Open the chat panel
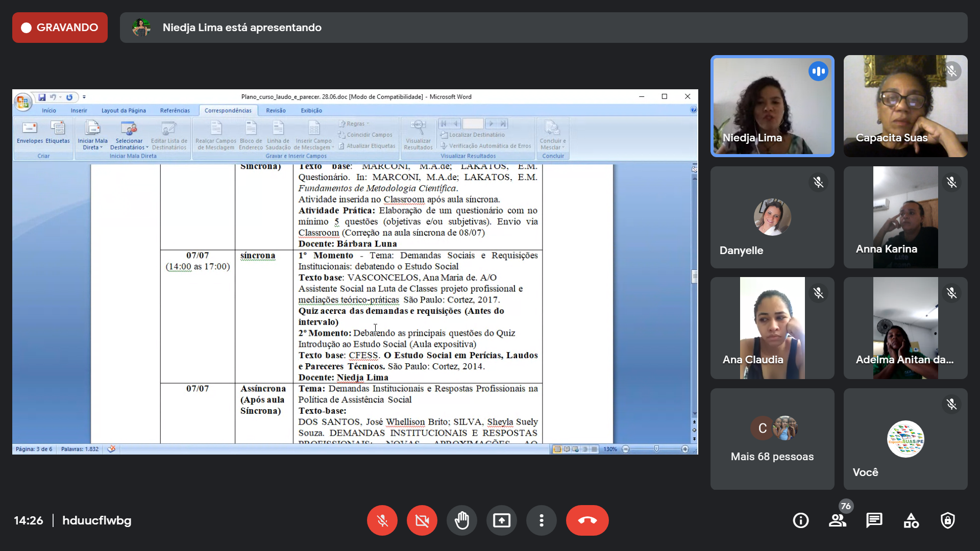The height and width of the screenshot is (551, 980). click(x=874, y=520)
